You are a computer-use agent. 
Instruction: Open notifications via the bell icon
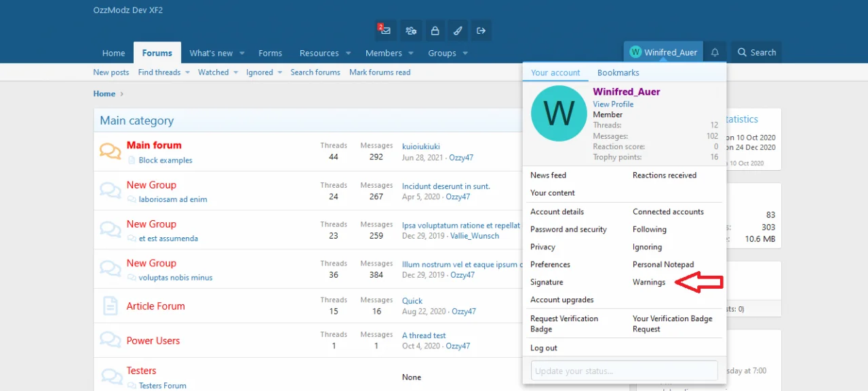(x=715, y=52)
